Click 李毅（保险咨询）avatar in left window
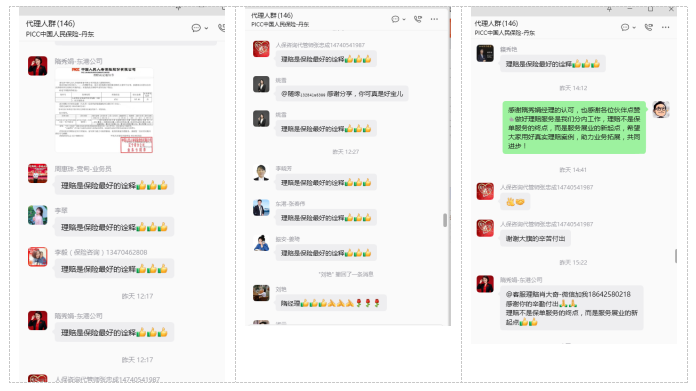 click(37, 257)
